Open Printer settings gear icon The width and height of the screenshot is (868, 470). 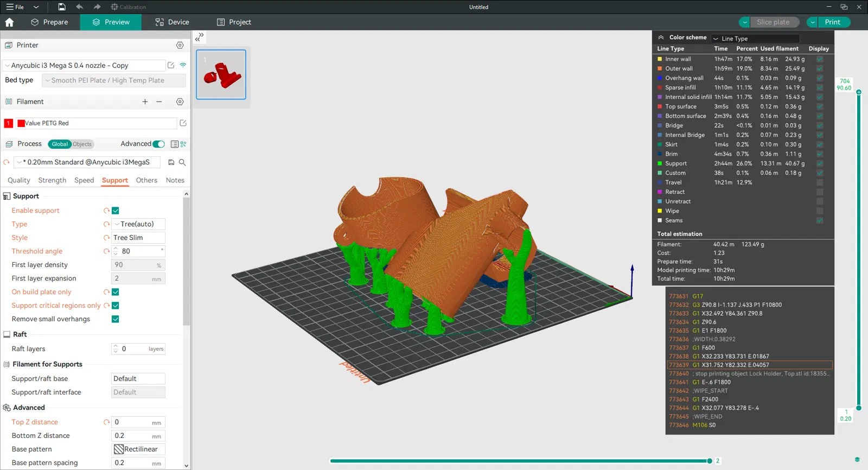pos(180,46)
